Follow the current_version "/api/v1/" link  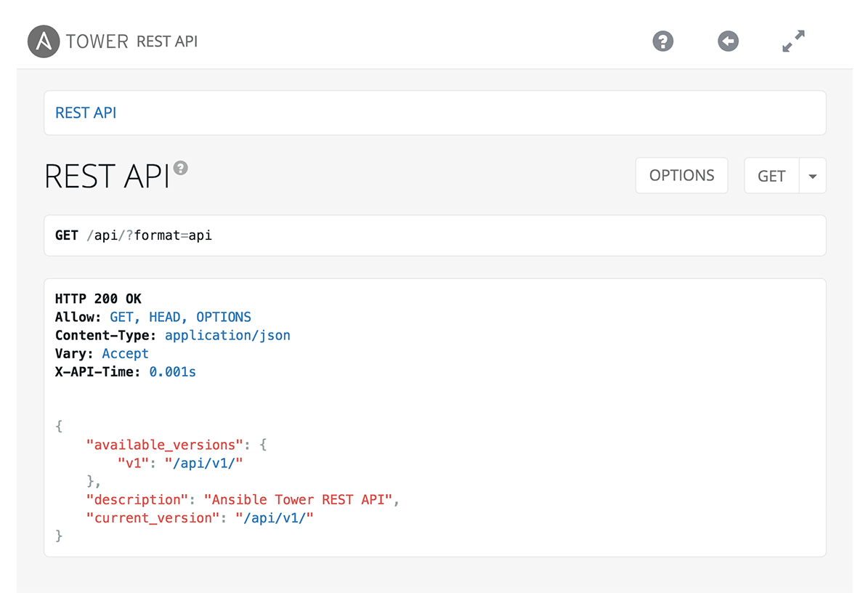(x=275, y=517)
